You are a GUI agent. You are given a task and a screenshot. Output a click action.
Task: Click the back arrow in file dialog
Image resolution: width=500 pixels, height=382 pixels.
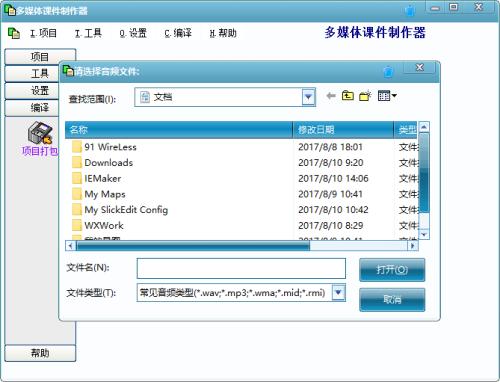point(331,96)
